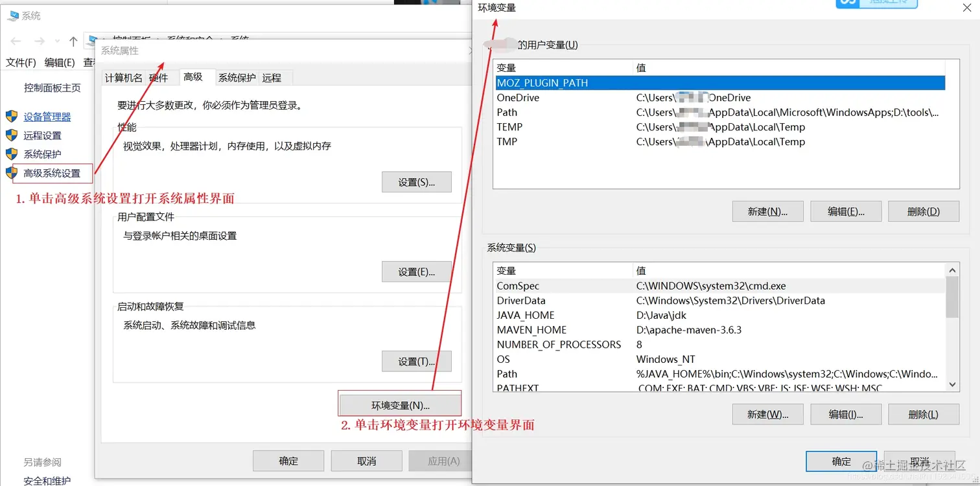Viewport: 980px width, 486px height.
Task: Open the 编辑(E) menu
Action: (60, 63)
